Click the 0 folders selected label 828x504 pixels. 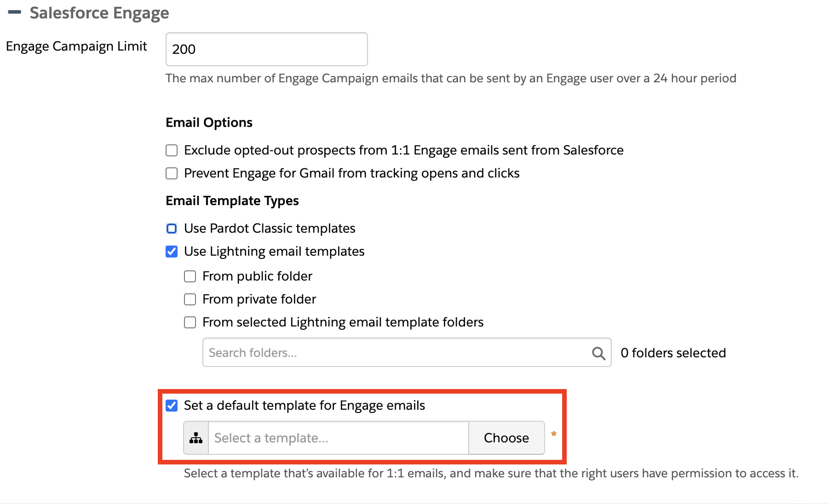tap(673, 353)
